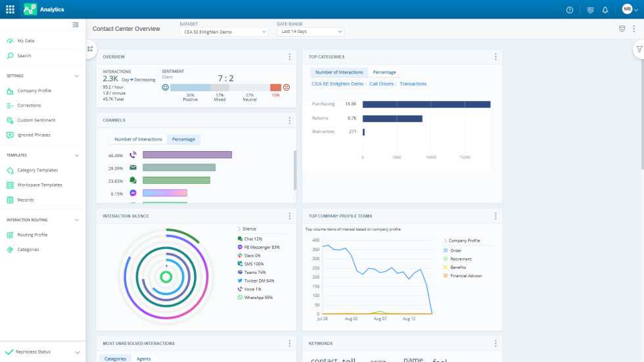
Task: Click the help question mark icon
Action: 570,10
